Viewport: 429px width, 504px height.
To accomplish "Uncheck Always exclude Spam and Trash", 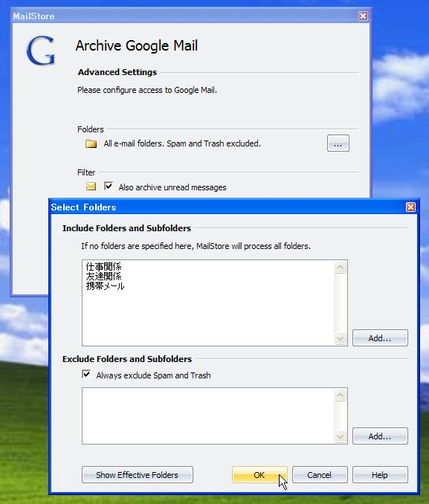I will (x=86, y=375).
